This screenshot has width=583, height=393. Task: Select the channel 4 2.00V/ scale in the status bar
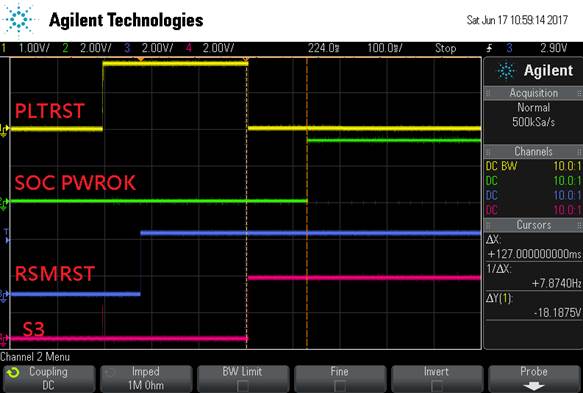tap(218, 48)
